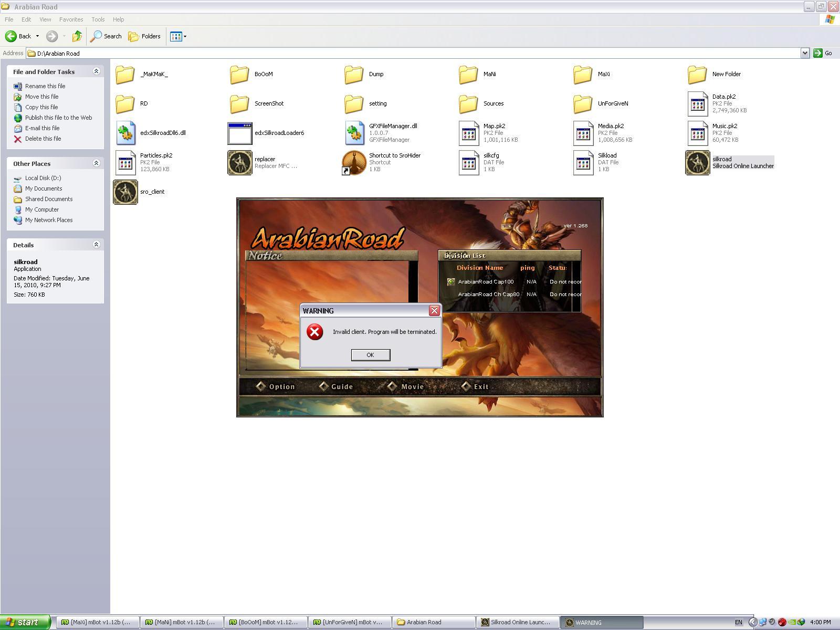Click the Option button in launcher
Image resolution: width=840 pixels, height=630 pixels.
(276, 386)
